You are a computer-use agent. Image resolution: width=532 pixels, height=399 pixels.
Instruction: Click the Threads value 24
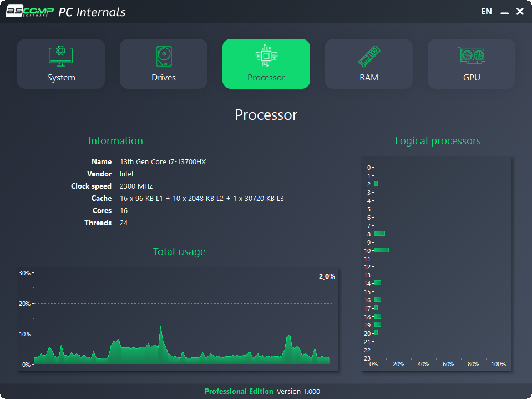(x=124, y=223)
